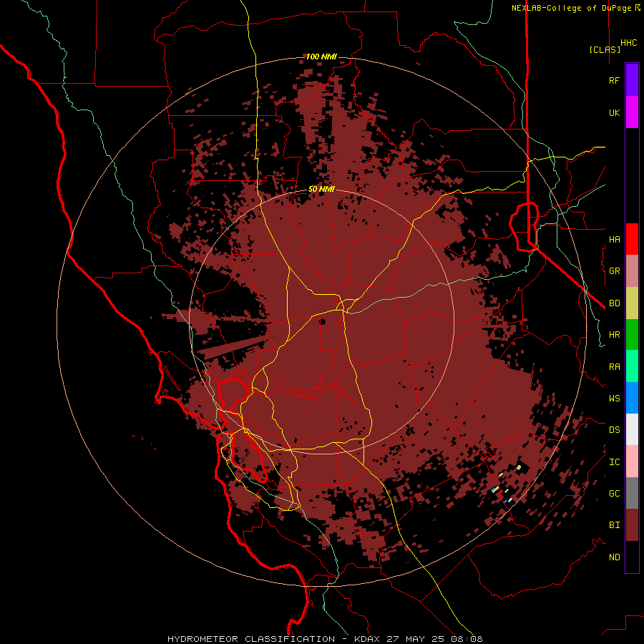Click the "NEXLAB-College of DuPage" header text
Image resolution: width=644 pixels, height=644 pixels.
(572, 8)
